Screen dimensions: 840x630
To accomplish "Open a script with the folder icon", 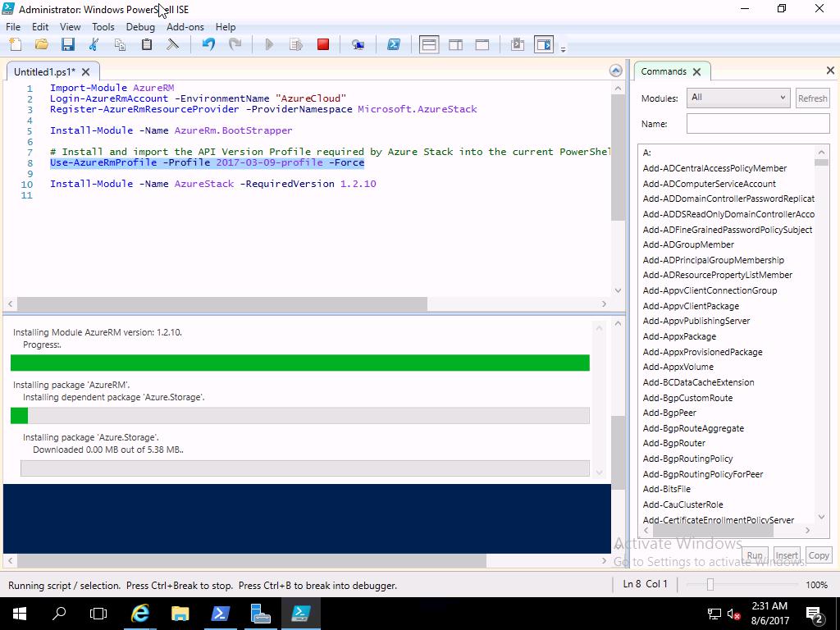I will coord(41,44).
